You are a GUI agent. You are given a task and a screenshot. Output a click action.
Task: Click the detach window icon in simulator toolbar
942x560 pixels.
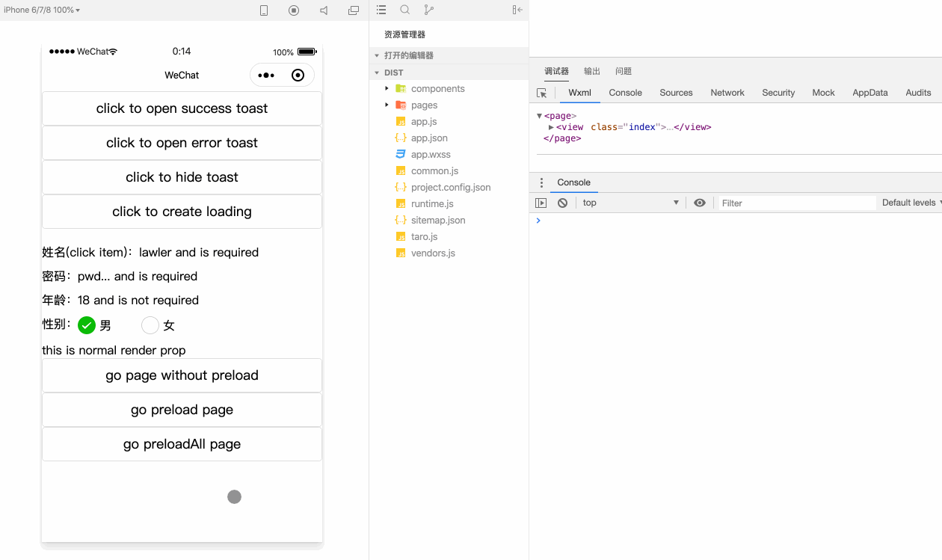(x=354, y=10)
